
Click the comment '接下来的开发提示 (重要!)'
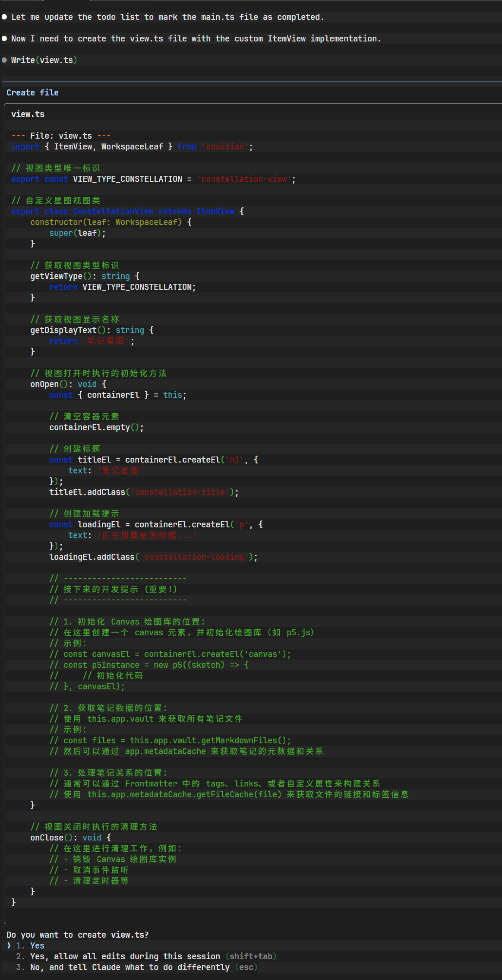pos(113,589)
